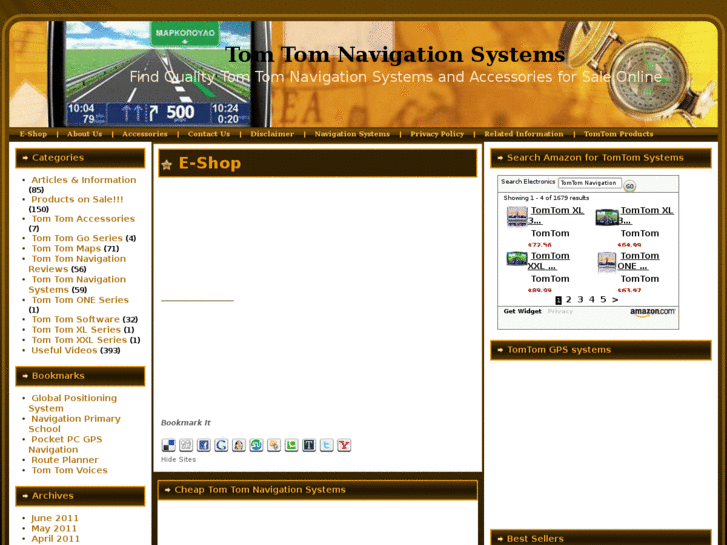
Task: Share via the Facebook bookmark icon
Action: click(x=204, y=445)
